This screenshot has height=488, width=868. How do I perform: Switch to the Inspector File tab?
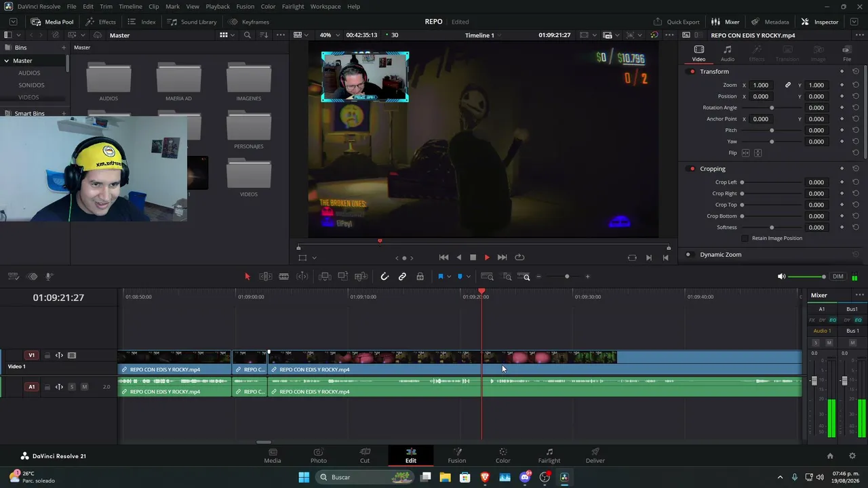pos(847,54)
